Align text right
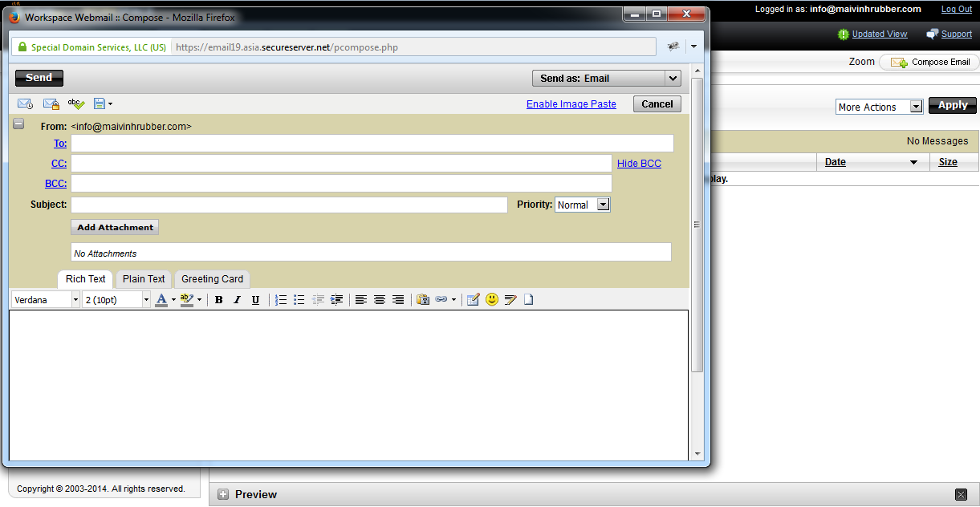980x507 pixels. coord(398,300)
